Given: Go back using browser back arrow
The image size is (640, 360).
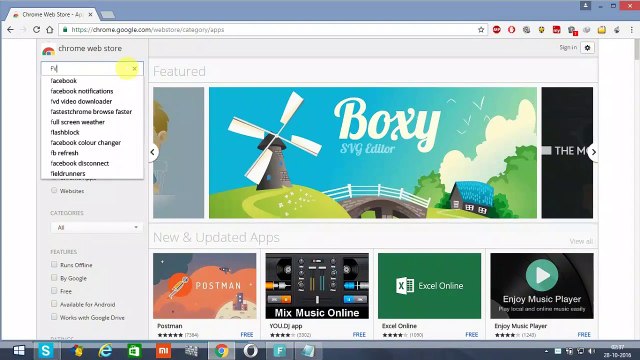Looking at the screenshot, I should tap(11, 30).
